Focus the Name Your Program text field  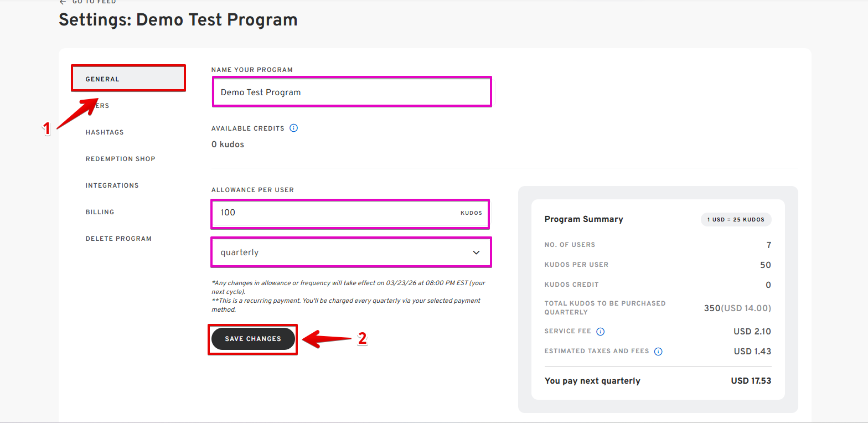[351, 92]
